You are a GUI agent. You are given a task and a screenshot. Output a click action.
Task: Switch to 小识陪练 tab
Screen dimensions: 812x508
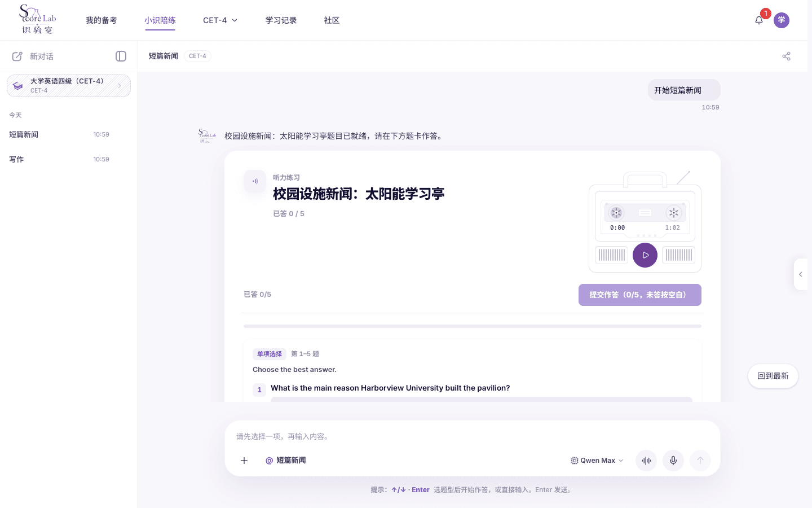point(160,20)
